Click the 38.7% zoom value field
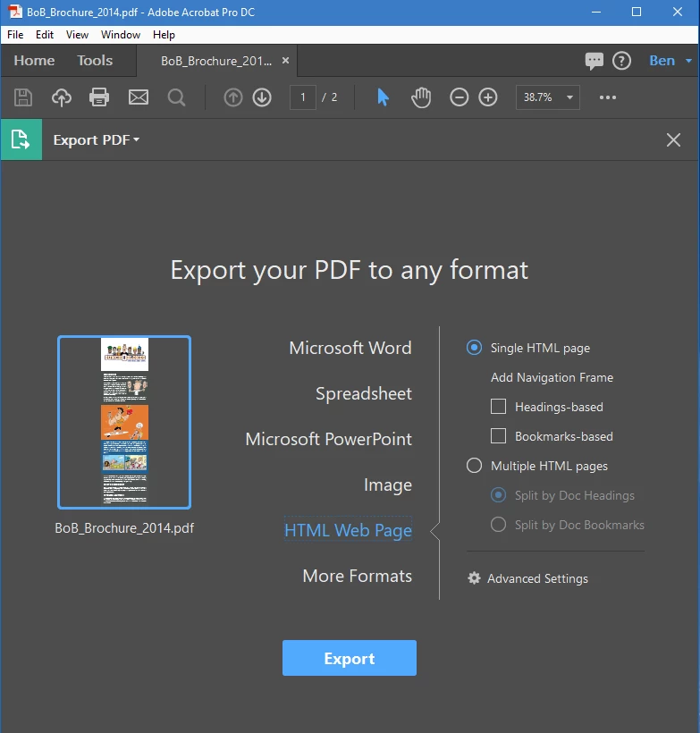The height and width of the screenshot is (733, 700). click(538, 97)
